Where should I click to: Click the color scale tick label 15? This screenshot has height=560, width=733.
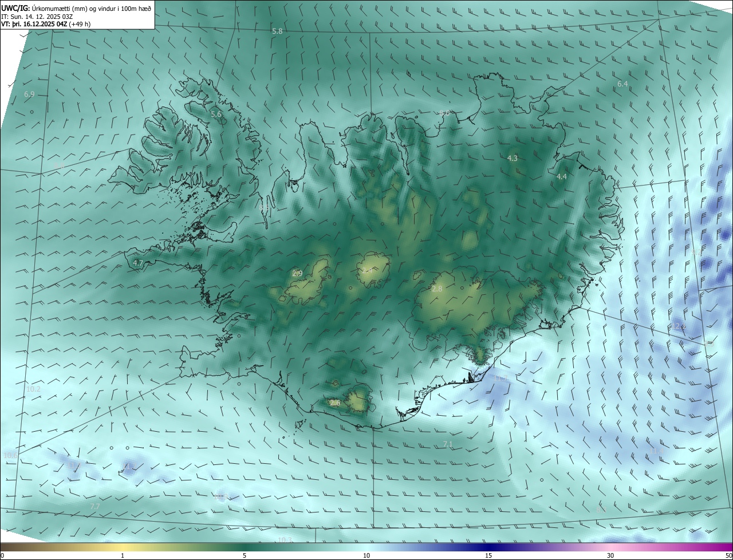point(488,555)
